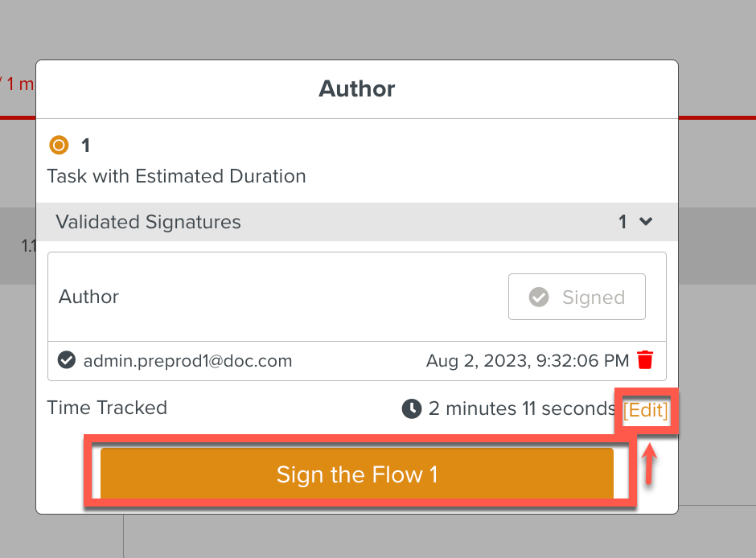Screen dimensions: 756x558
Task: Click the checkmark icon beside admin.preprod1@doc.com
Action: 67,360
